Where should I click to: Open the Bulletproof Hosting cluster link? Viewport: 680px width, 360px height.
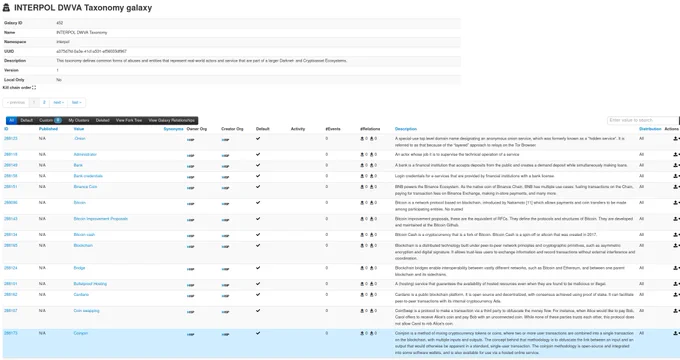(x=90, y=284)
